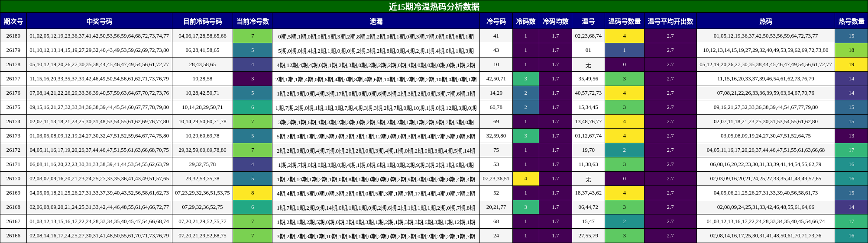Select period number 26180
868x243 pixels.
(x=13, y=36)
